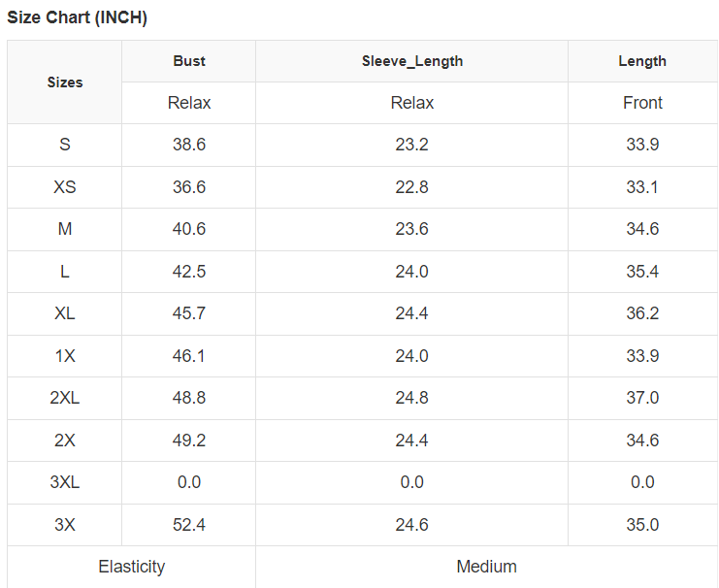This screenshot has width=719, height=588.
Task: Click sleeve length 24.8 in the 2XL row
Action: click(x=412, y=398)
